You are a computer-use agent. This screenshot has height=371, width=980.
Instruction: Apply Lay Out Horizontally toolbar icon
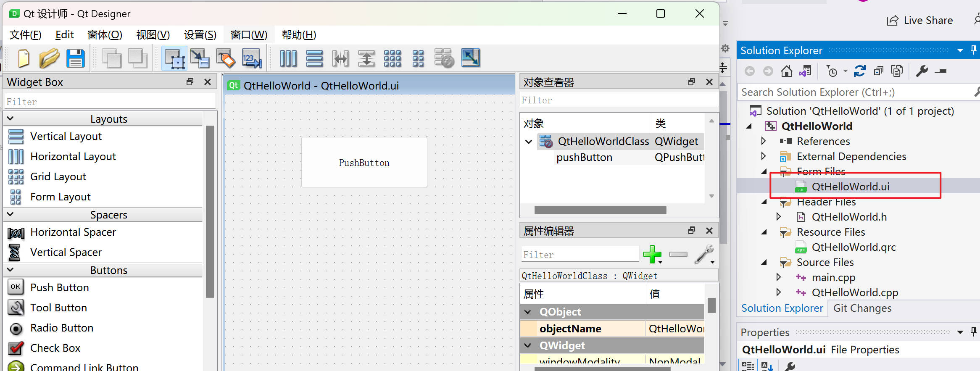click(288, 58)
